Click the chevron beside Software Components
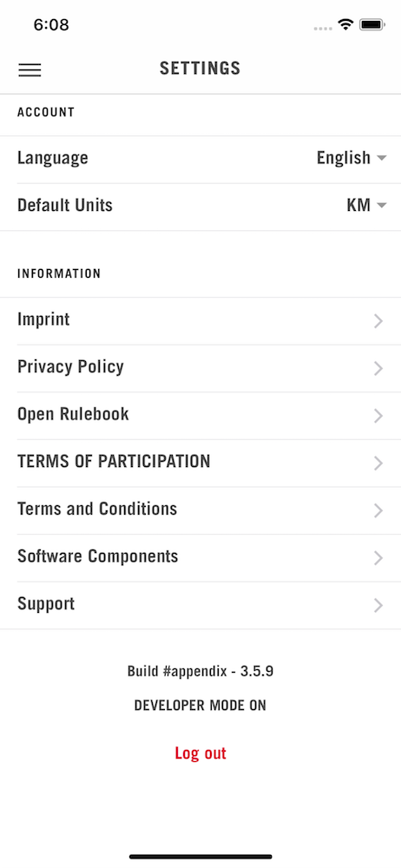This screenshot has height=868, width=401. pyautogui.click(x=378, y=557)
